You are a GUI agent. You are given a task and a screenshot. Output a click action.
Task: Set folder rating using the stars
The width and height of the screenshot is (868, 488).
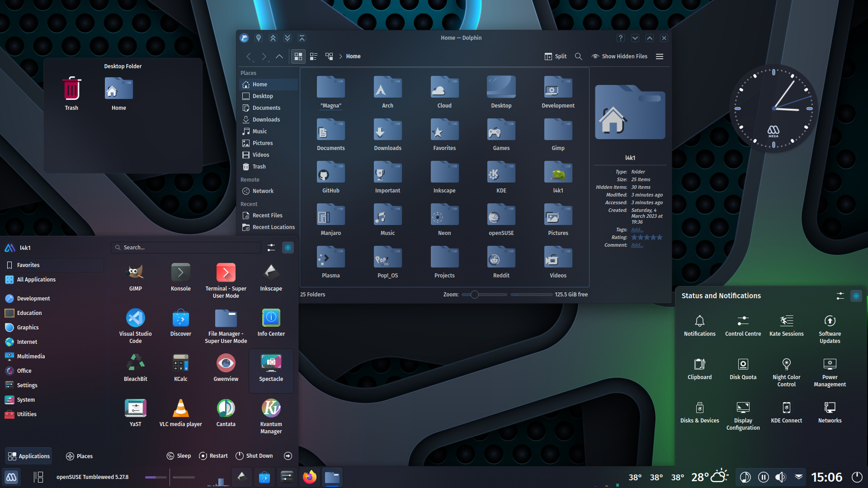647,237
